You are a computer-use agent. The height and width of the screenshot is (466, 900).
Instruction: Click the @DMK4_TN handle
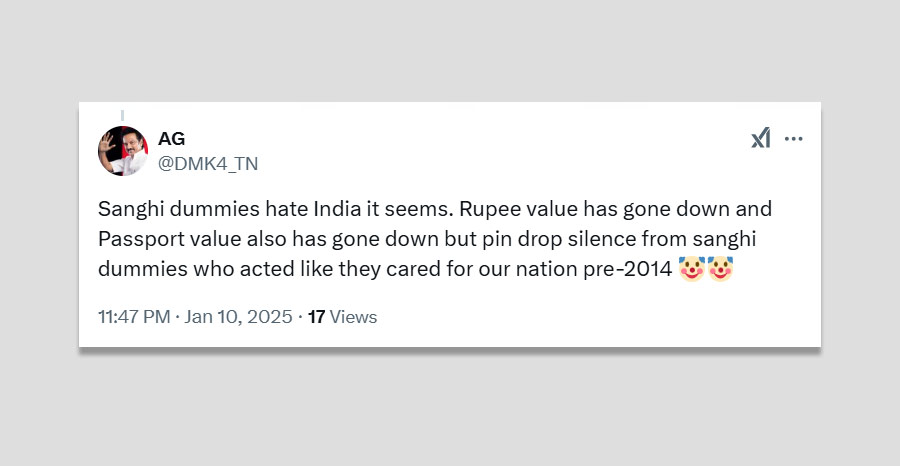[x=208, y=163]
